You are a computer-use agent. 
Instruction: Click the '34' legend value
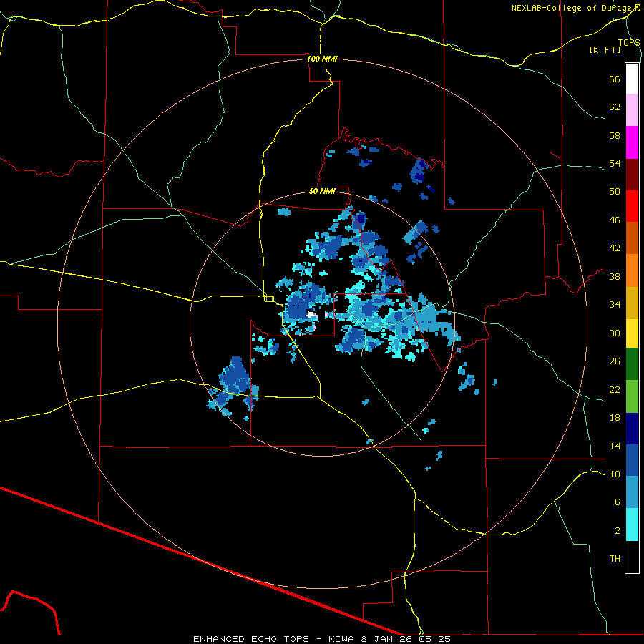tap(615, 304)
